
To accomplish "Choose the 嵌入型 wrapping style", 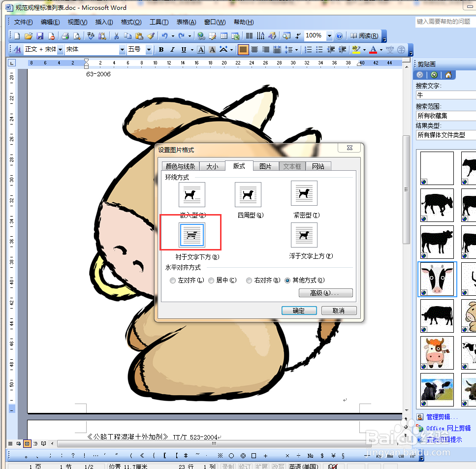I will [x=192, y=194].
